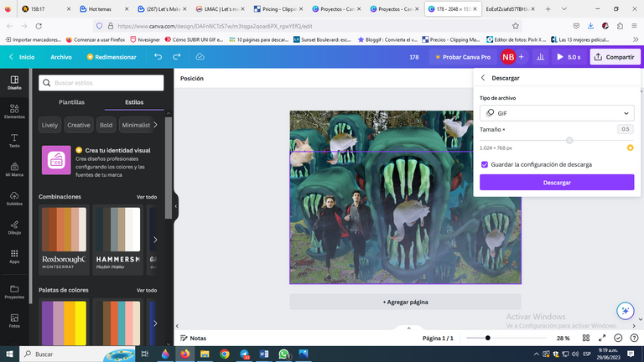Open the Firefox tab list dropdown
This screenshot has height=362, width=644.
[564, 8]
